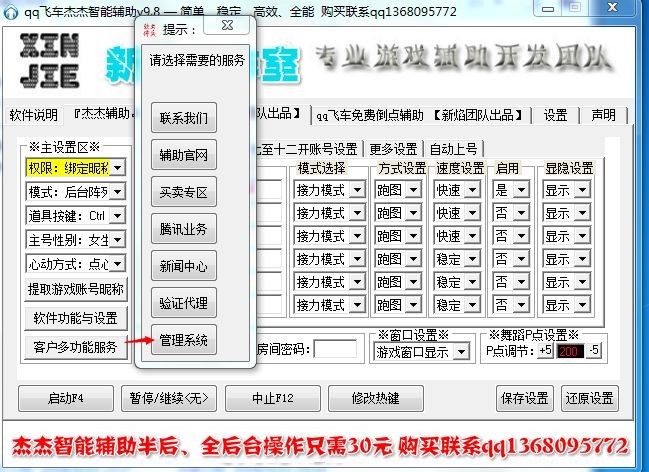Open first row 显示 dropdown
The width and height of the screenshot is (649, 472).
pos(582,190)
